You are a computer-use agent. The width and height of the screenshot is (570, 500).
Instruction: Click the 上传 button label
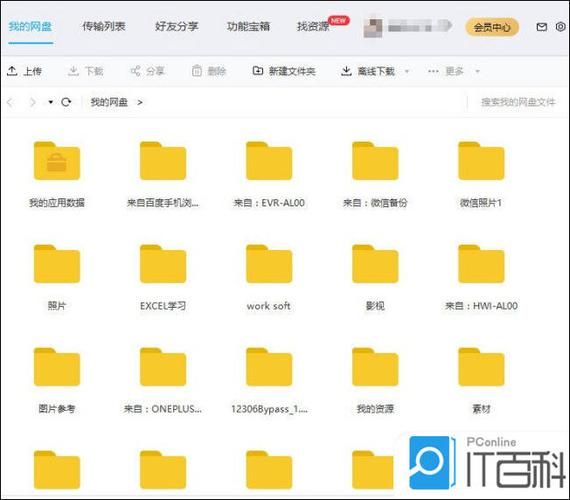coord(32,71)
